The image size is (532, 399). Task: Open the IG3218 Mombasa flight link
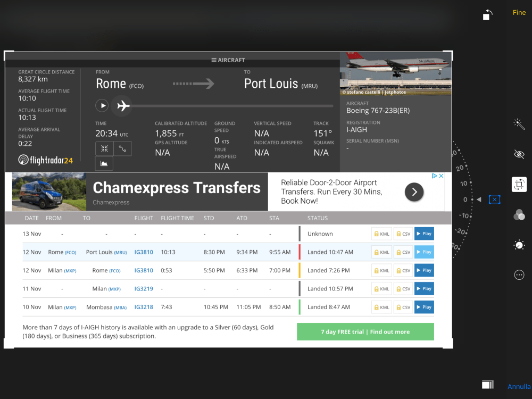144,307
